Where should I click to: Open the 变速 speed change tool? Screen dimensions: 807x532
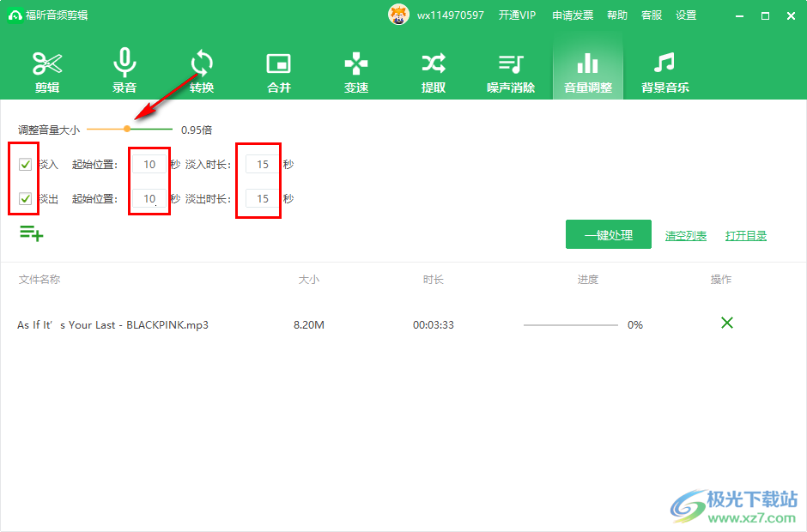(356, 71)
